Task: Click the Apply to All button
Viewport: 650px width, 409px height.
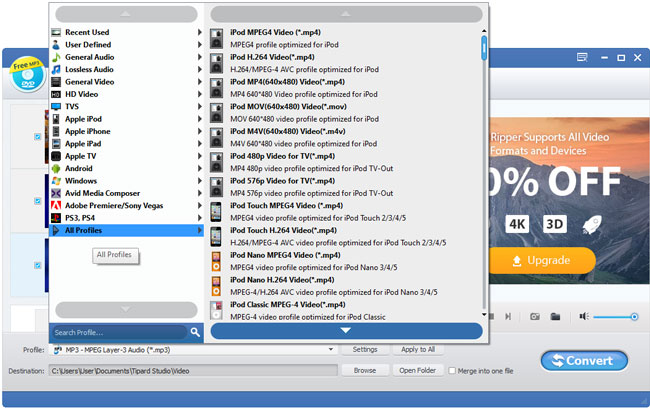Action: [418, 350]
